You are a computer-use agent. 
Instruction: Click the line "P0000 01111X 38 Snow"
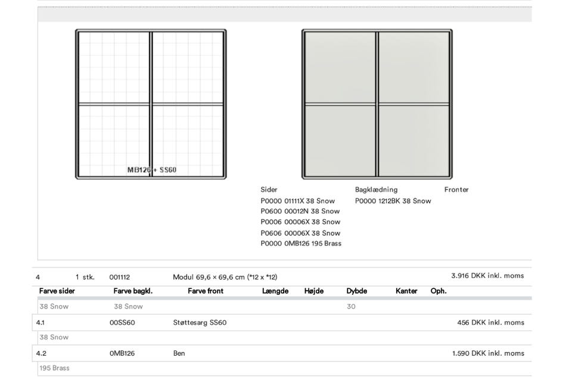298,201
